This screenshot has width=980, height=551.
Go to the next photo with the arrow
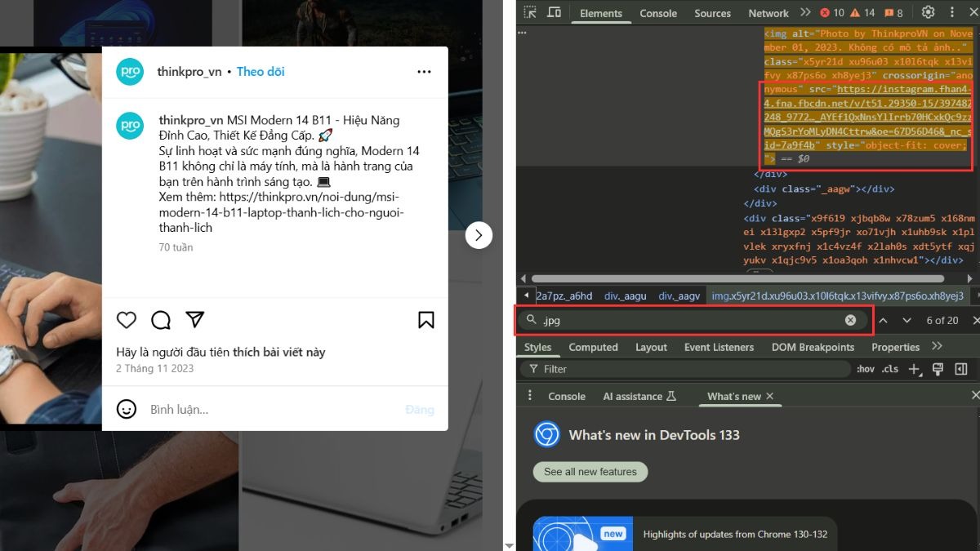(x=479, y=235)
